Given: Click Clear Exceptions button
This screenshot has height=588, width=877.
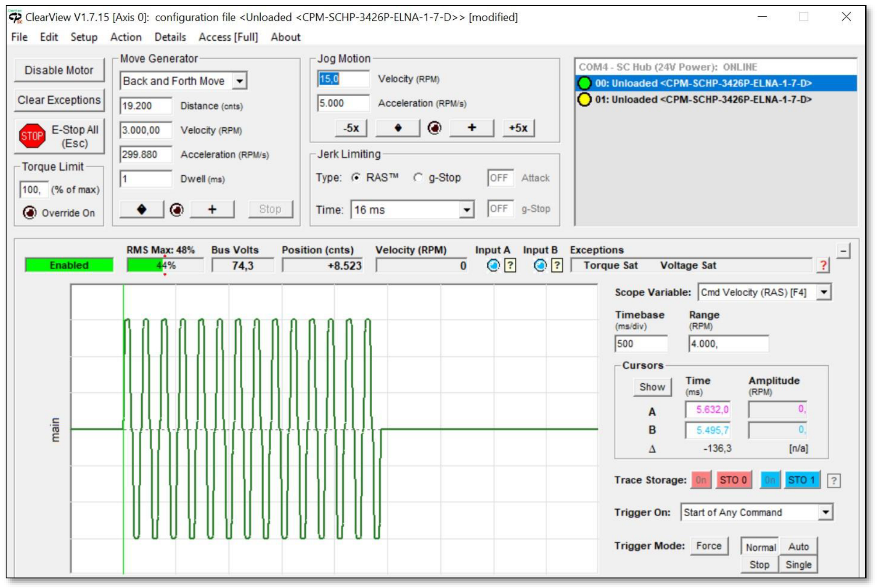Looking at the screenshot, I should (x=59, y=100).
